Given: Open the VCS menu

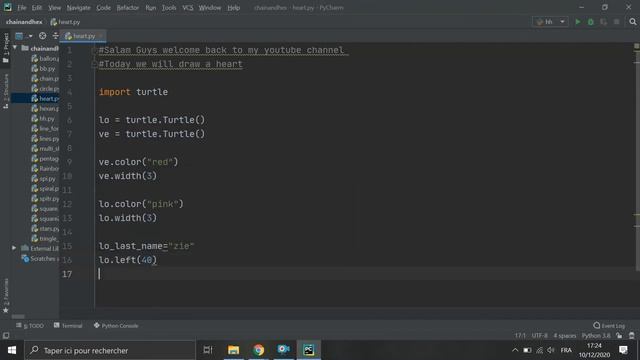Looking at the screenshot, I should click(188, 8).
